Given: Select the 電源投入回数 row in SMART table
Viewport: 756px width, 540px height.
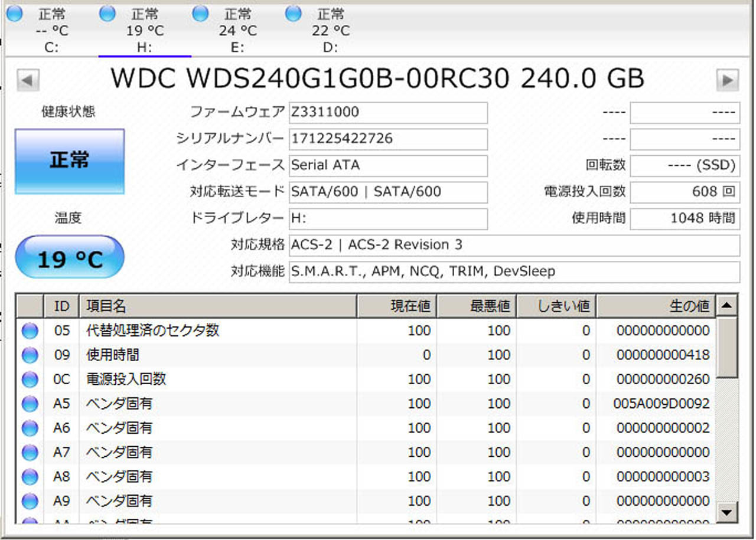Looking at the screenshot, I should pos(366,379).
